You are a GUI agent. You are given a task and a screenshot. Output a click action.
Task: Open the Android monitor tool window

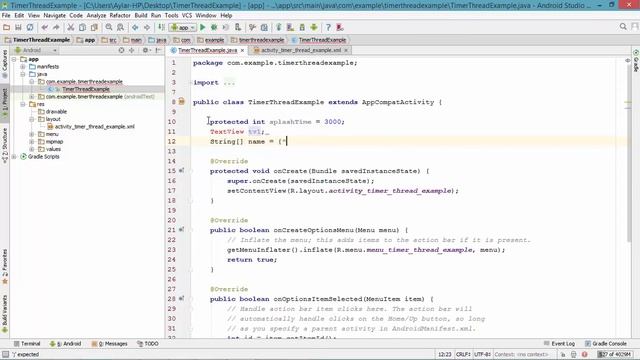[65, 344]
